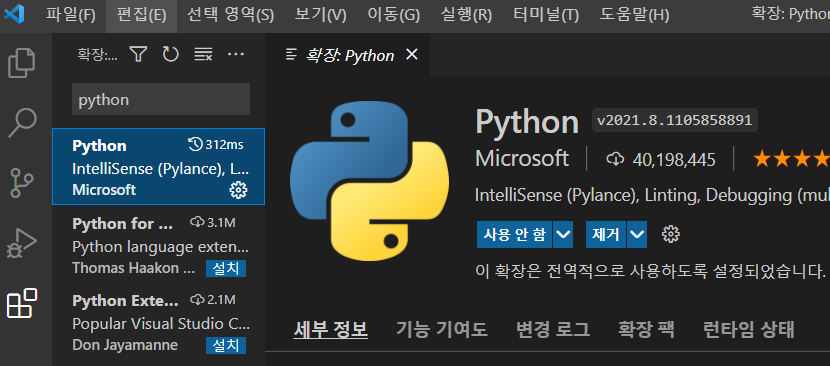Open the 도움말(H) menu
The height and width of the screenshot is (366, 830).
[634, 15]
